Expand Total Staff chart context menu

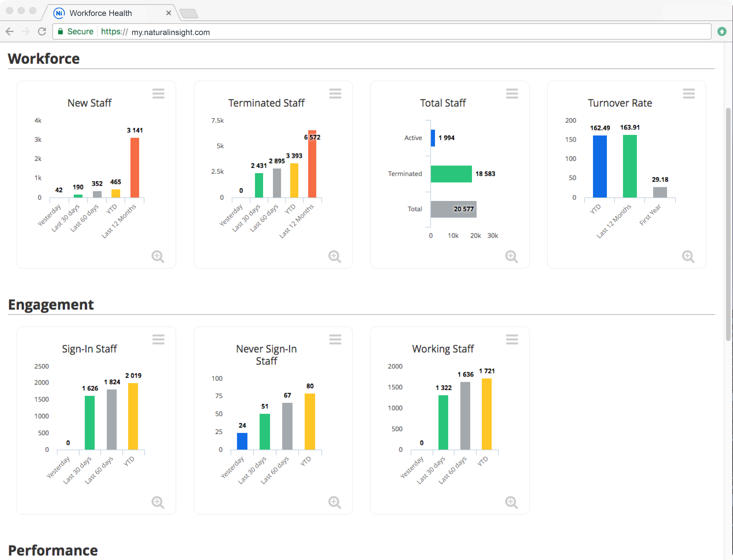pyautogui.click(x=512, y=94)
